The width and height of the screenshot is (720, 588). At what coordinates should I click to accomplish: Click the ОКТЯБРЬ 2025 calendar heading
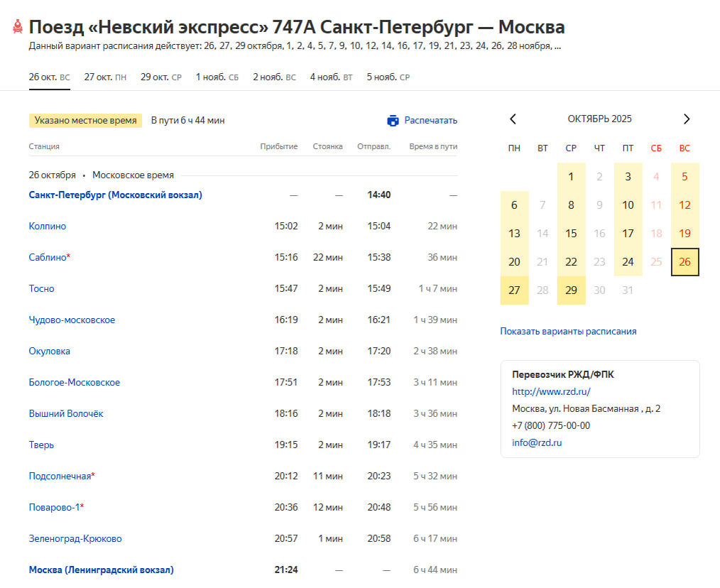click(x=600, y=119)
